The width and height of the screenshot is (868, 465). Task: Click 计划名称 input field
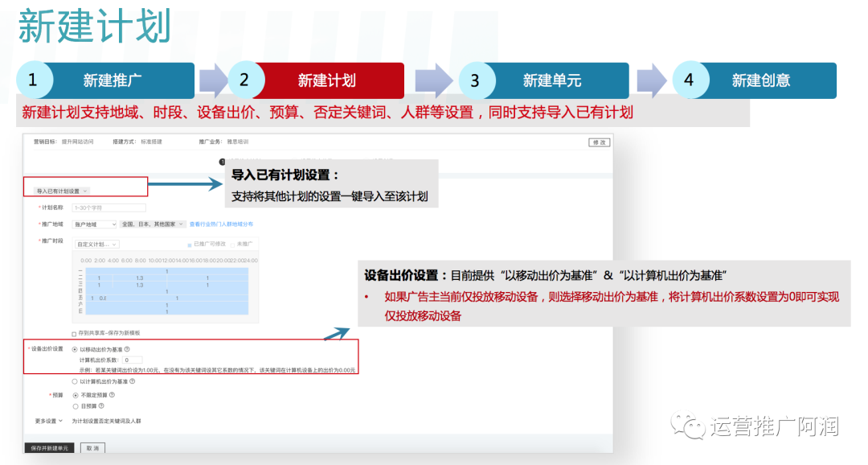[x=109, y=208]
